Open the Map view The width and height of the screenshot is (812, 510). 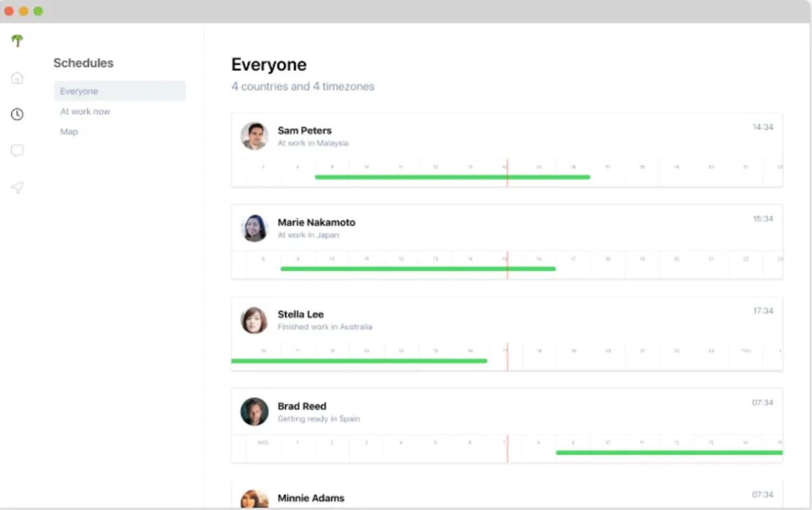(x=69, y=132)
